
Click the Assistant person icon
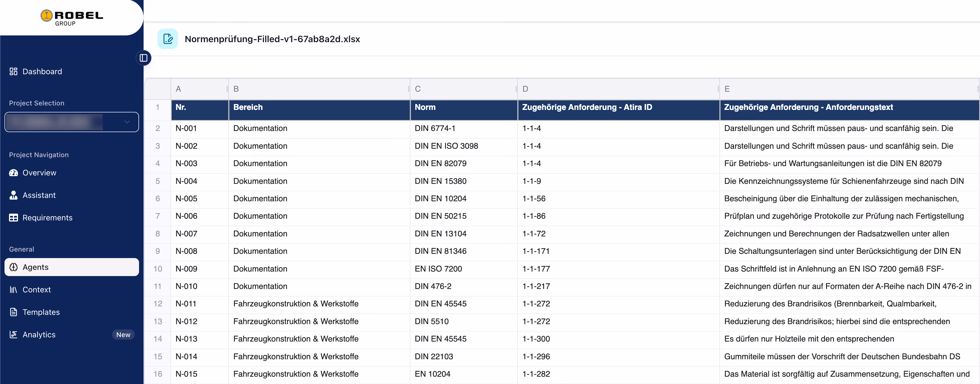pyautogui.click(x=14, y=195)
